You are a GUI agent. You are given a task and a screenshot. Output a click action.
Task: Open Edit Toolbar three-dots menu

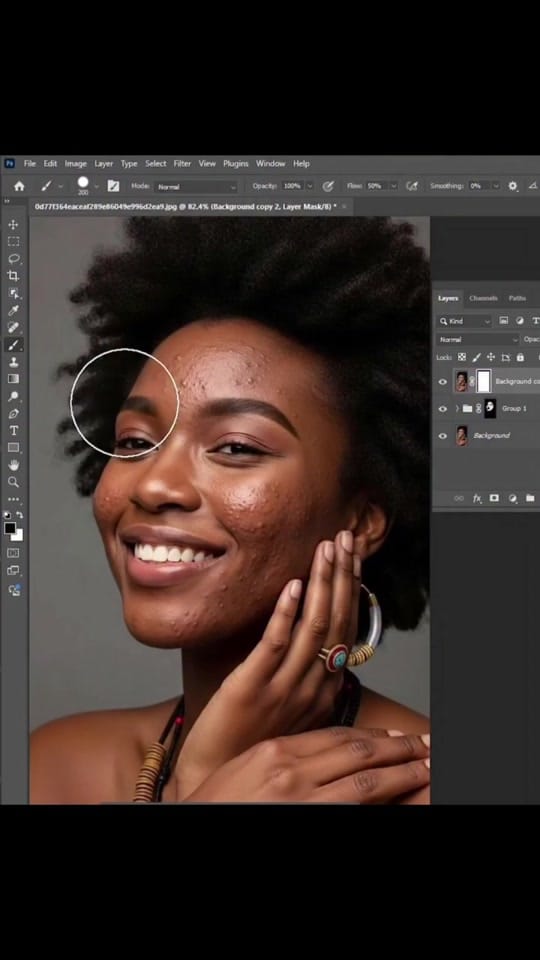[13, 499]
